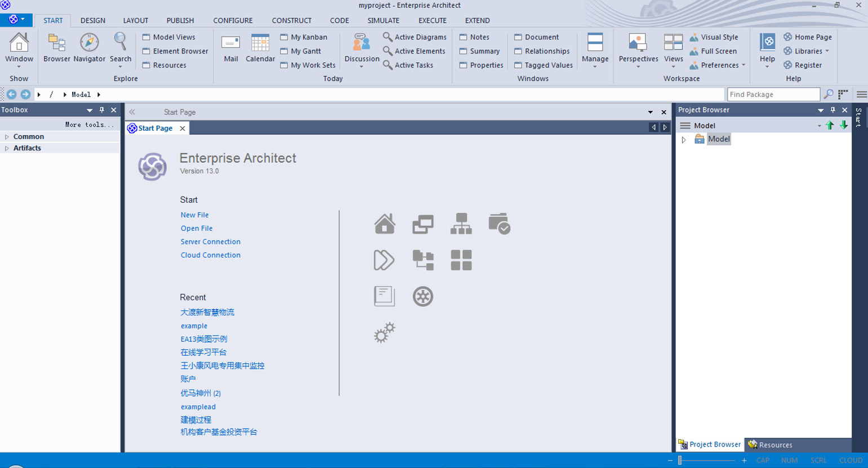Click the green up arrow in Project Browser
868x468 pixels.
coord(830,125)
